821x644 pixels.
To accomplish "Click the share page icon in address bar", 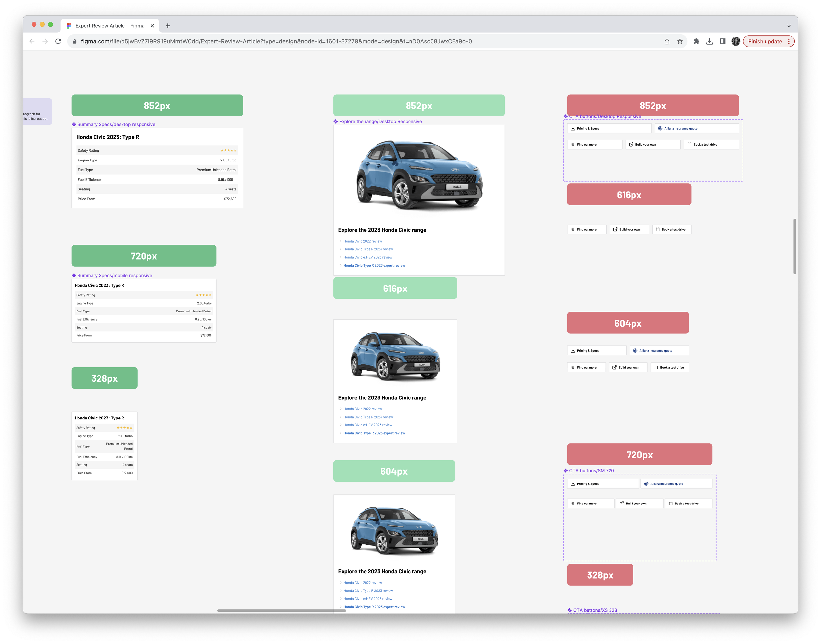I will pyautogui.click(x=667, y=41).
